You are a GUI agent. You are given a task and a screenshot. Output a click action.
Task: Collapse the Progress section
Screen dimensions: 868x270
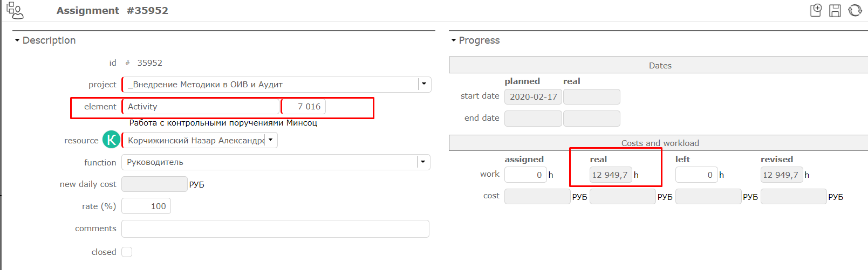[454, 40]
